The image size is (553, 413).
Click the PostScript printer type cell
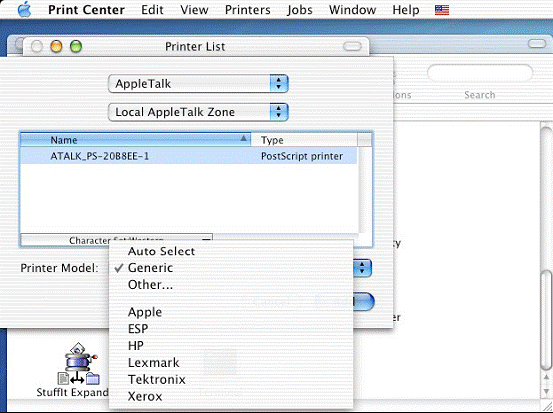click(302, 156)
